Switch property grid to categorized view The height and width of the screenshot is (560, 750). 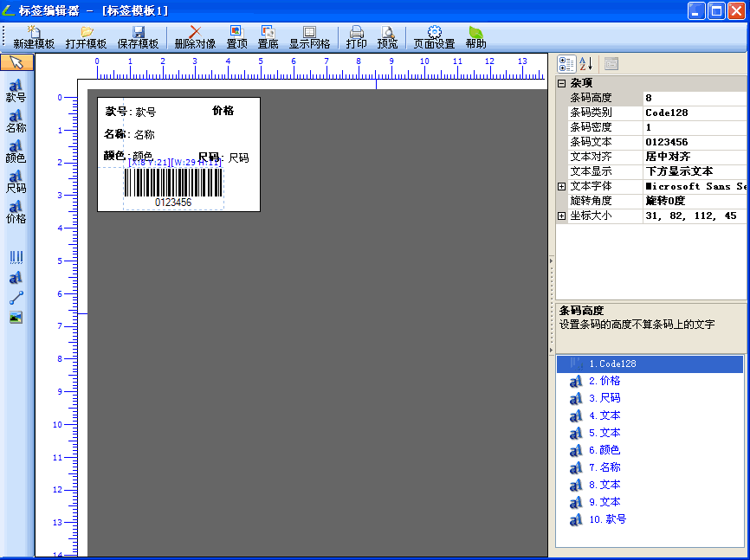(566, 64)
